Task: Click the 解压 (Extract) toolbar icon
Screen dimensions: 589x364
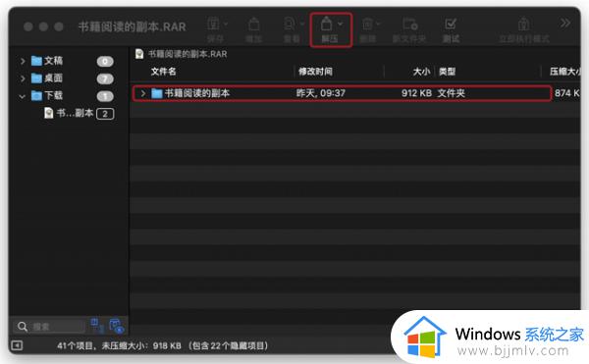Action: (327, 24)
